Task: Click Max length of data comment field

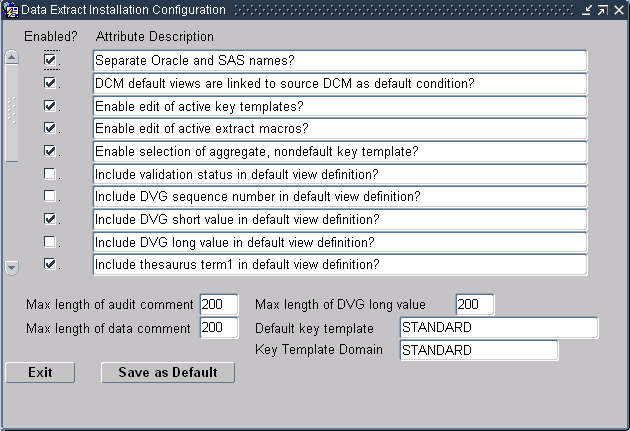Action: pyautogui.click(x=219, y=328)
